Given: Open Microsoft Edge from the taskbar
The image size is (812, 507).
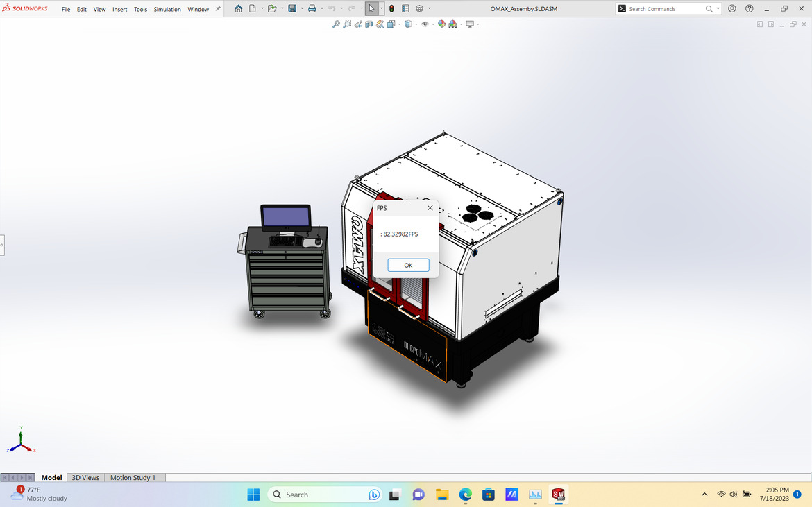Looking at the screenshot, I should click(x=465, y=495).
